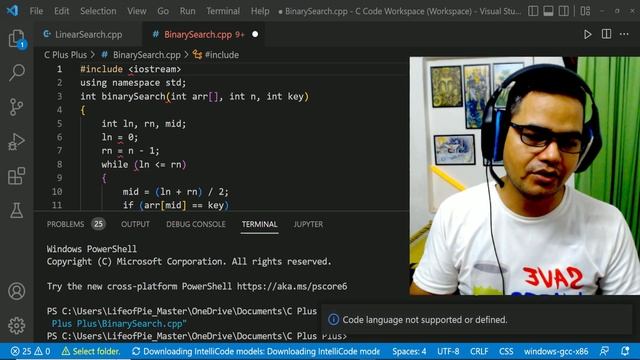This screenshot has width=640, height=360.
Task: Click the VS Code logo icon
Action: (x=12, y=10)
